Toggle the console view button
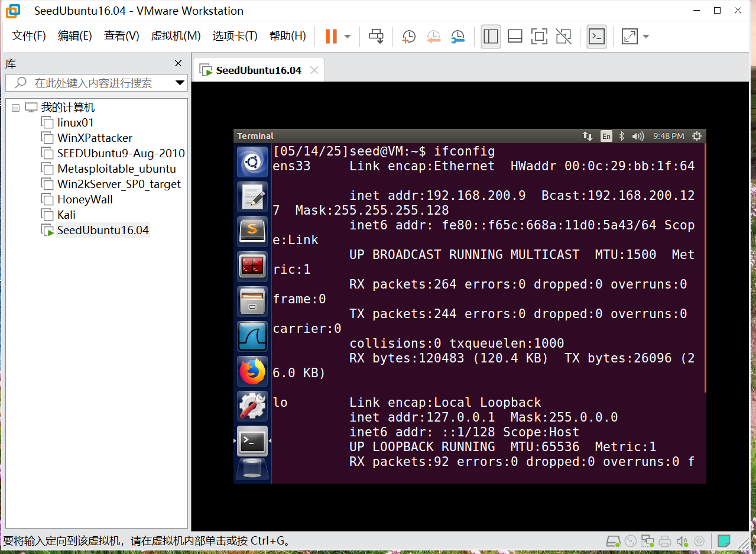Image resolution: width=756 pixels, height=554 pixels. pyautogui.click(x=596, y=36)
